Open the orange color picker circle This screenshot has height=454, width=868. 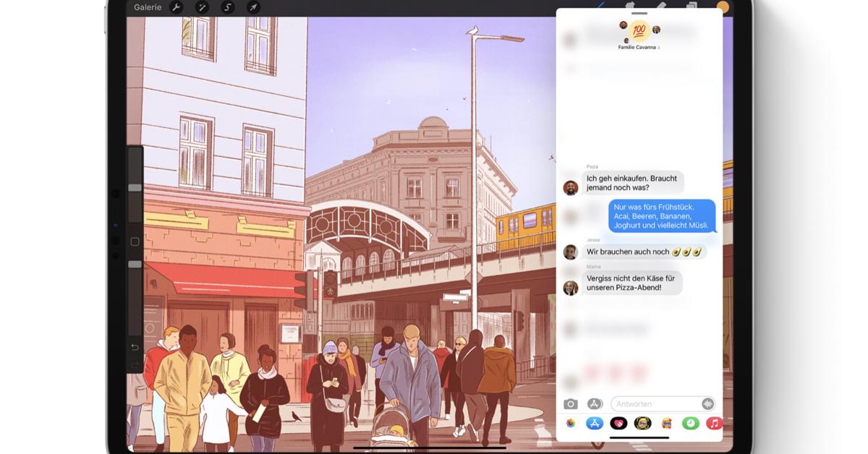tap(722, 7)
